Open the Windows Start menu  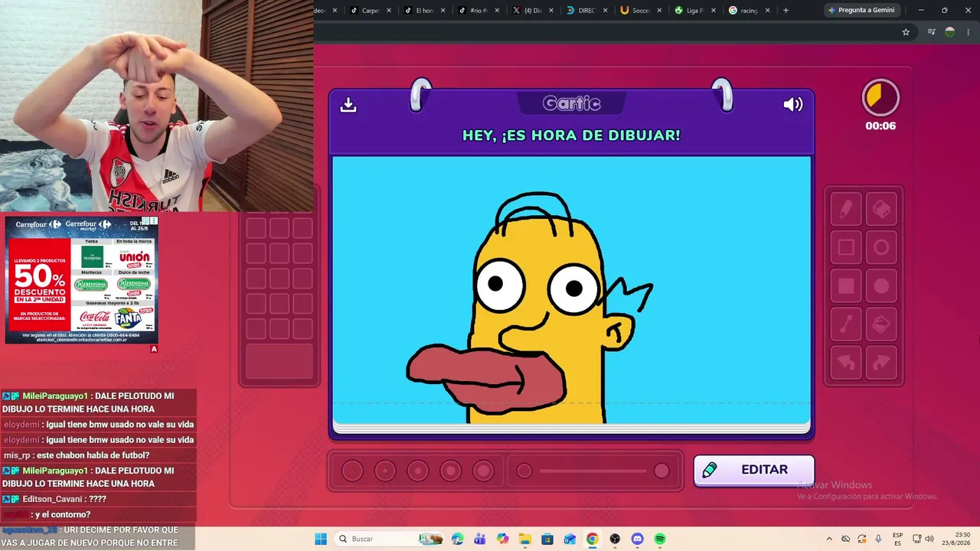(x=321, y=539)
